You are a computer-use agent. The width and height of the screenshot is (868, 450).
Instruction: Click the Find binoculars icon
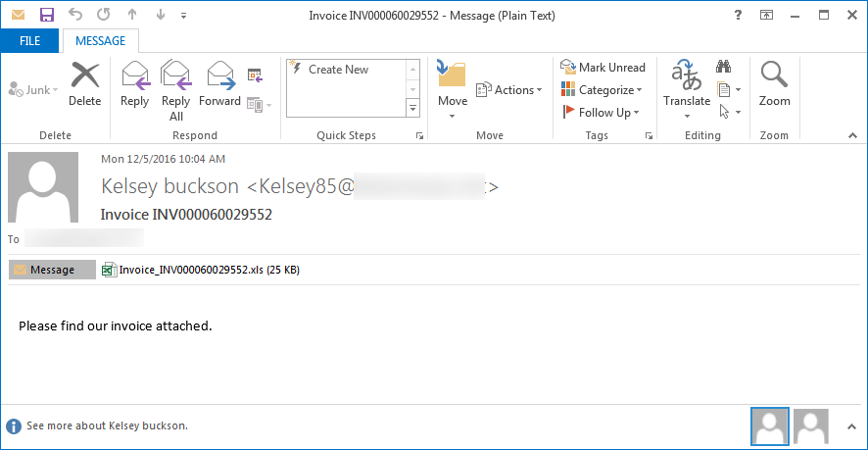[x=724, y=67]
